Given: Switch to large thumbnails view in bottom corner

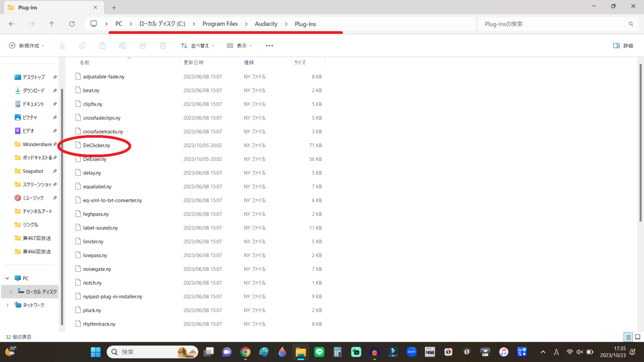Looking at the screenshot, I should 637,337.
